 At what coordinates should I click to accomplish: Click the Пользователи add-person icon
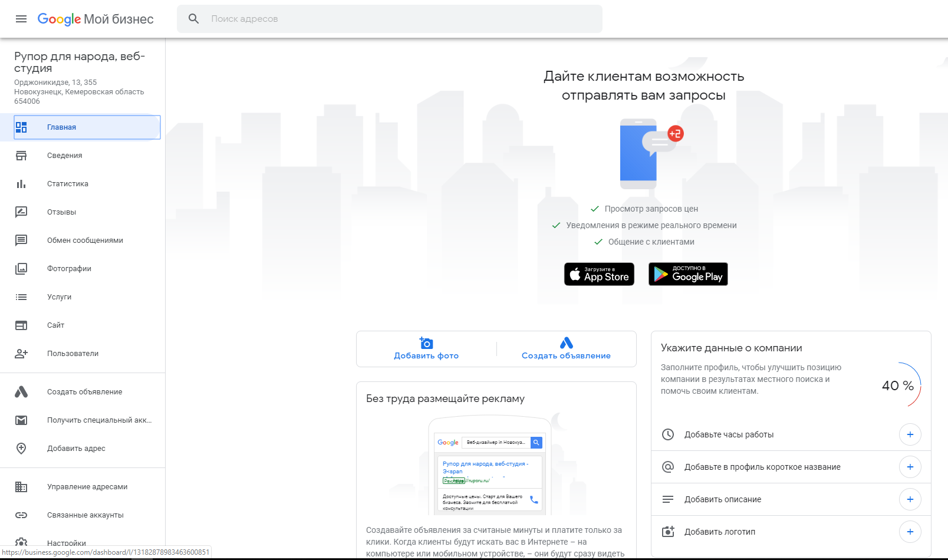[21, 354]
